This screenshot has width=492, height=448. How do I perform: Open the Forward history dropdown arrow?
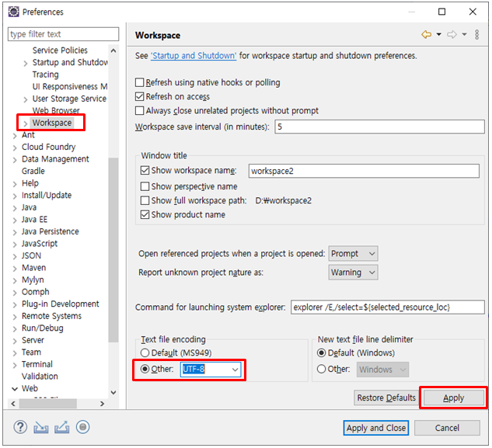[464, 34]
